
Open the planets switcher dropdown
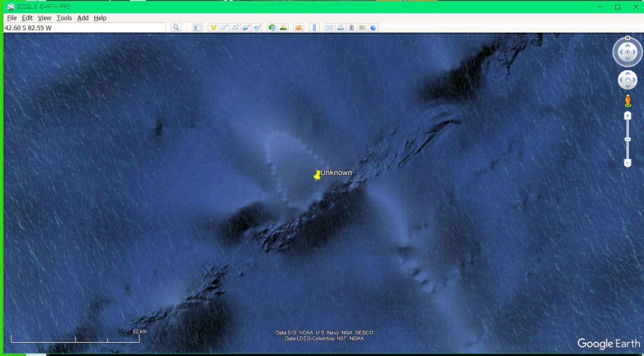299,28
